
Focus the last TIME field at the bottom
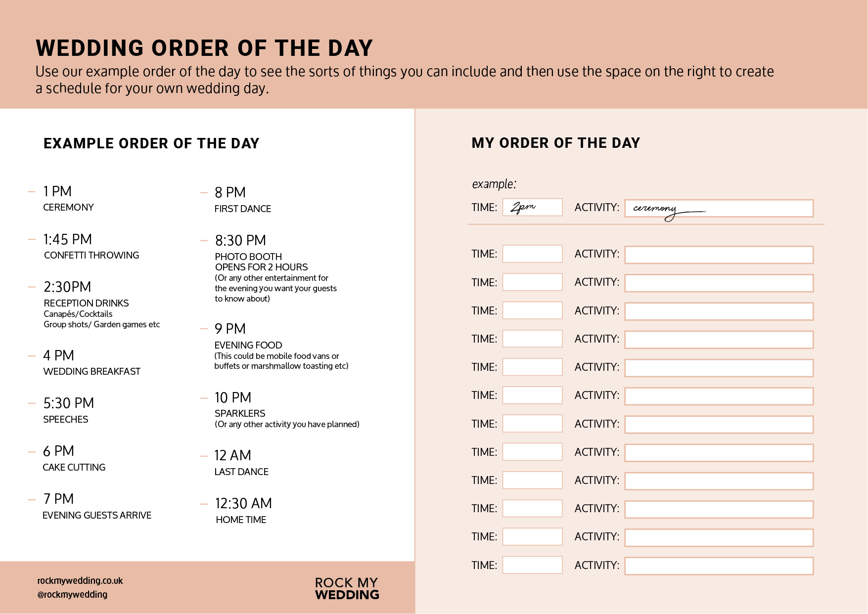(532, 565)
